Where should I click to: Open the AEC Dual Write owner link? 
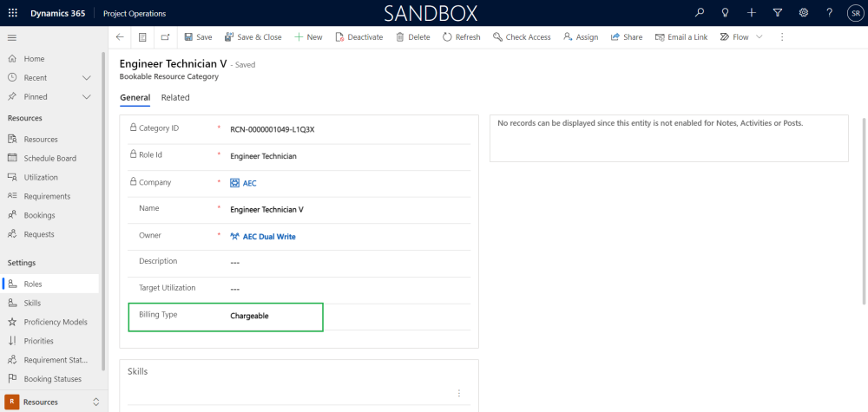tap(269, 237)
